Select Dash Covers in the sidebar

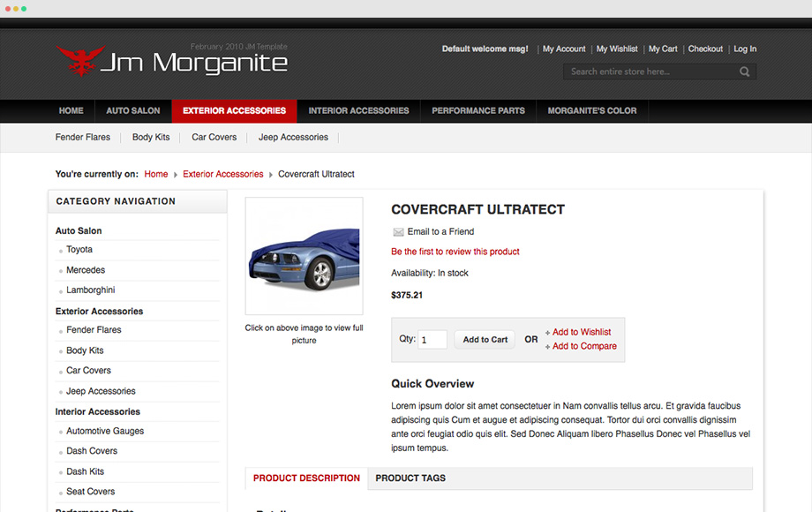tap(92, 451)
